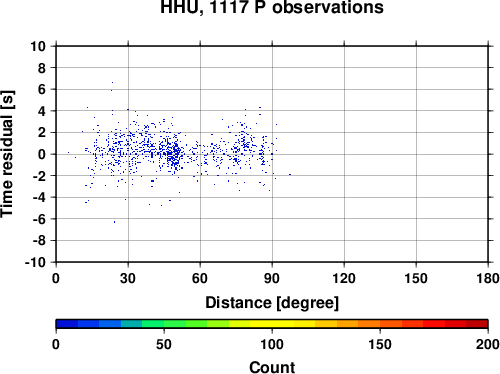This screenshot has width=500, height=374.
Task: Click the isolated point near 97 degrees distance
Action: 290,174
